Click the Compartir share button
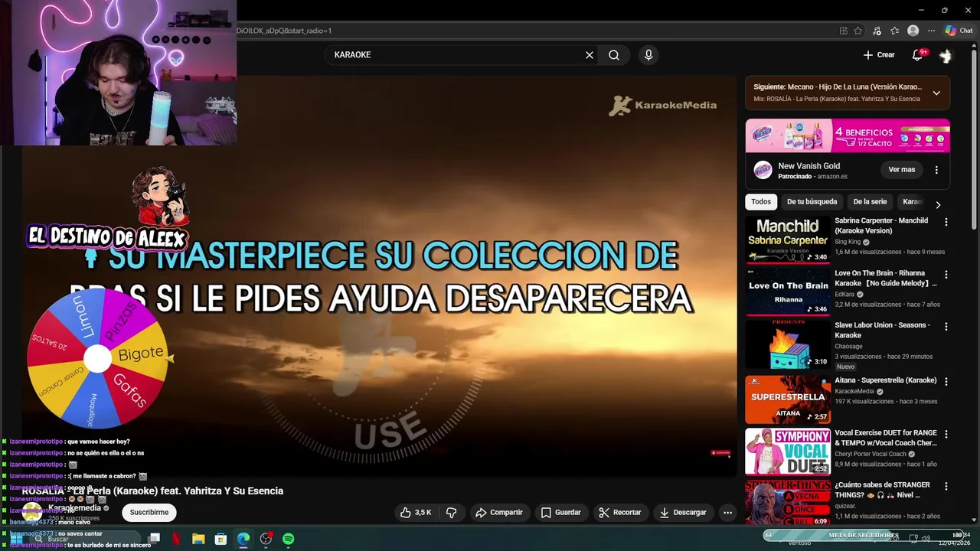The height and width of the screenshot is (551, 980). (x=498, y=513)
